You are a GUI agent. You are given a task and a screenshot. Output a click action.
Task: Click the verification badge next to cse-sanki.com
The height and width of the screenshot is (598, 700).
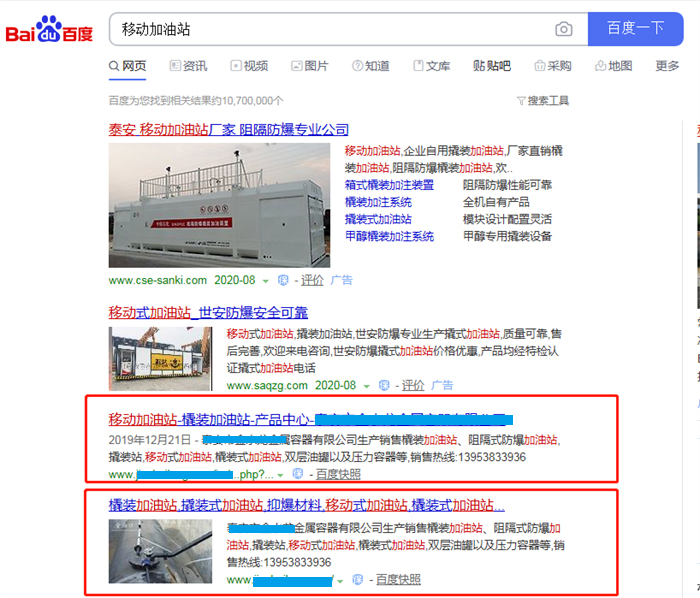point(283,280)
